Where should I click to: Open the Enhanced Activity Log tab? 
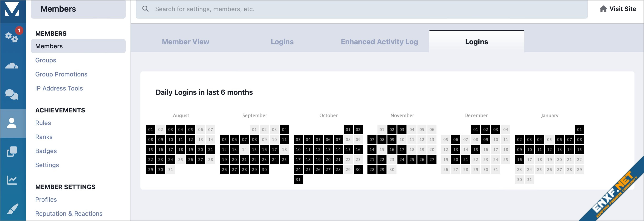coord(379,42)
